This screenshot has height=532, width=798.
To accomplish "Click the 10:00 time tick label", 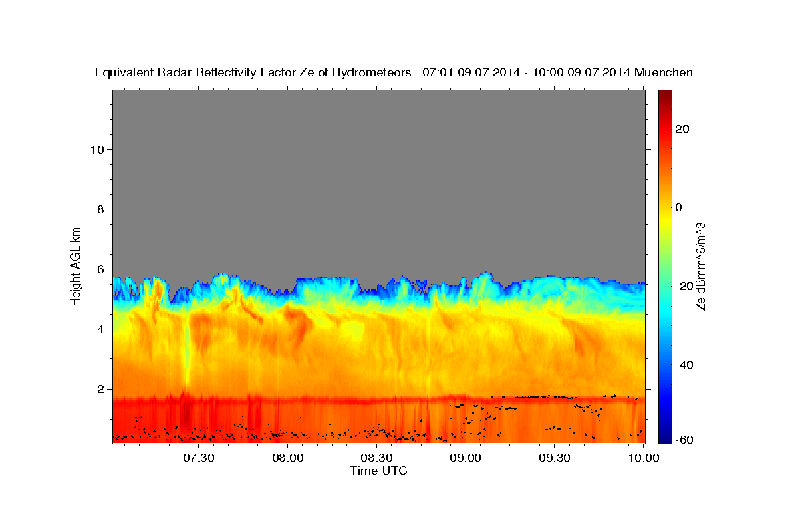I will click(x=644, y=458).
